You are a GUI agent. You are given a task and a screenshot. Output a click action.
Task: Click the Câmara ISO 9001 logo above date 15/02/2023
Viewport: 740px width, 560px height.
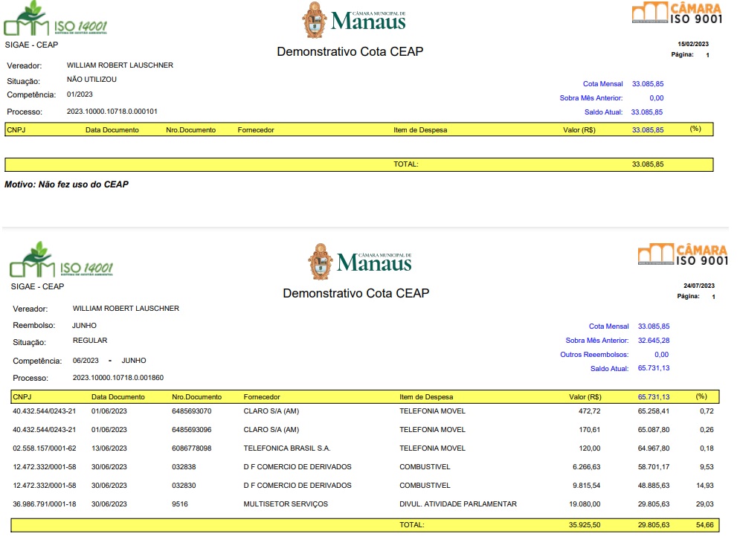(x=677, y=13)
